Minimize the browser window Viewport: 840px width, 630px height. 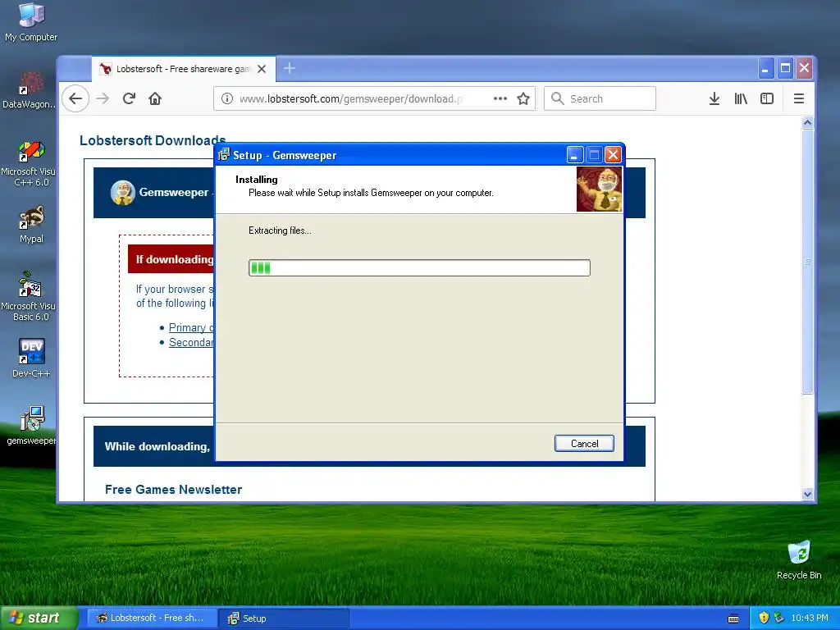click(765, 69)
